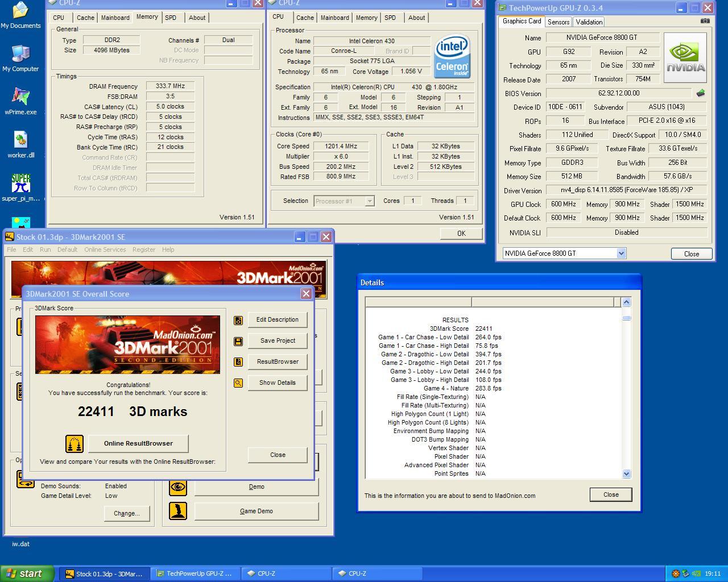This screenshot has height=582, width=728.
Task: Click the Save Project button
Action: [x=278, y=341]
